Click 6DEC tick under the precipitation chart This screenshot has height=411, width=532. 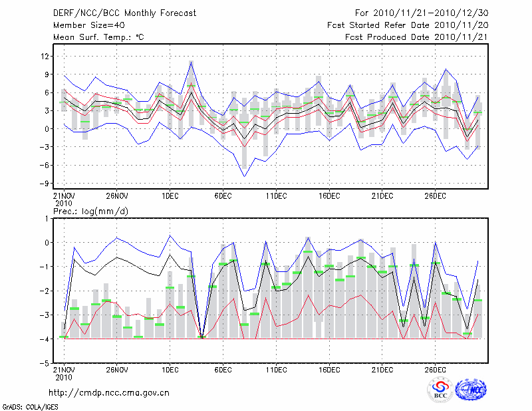[x=223, y=370]
